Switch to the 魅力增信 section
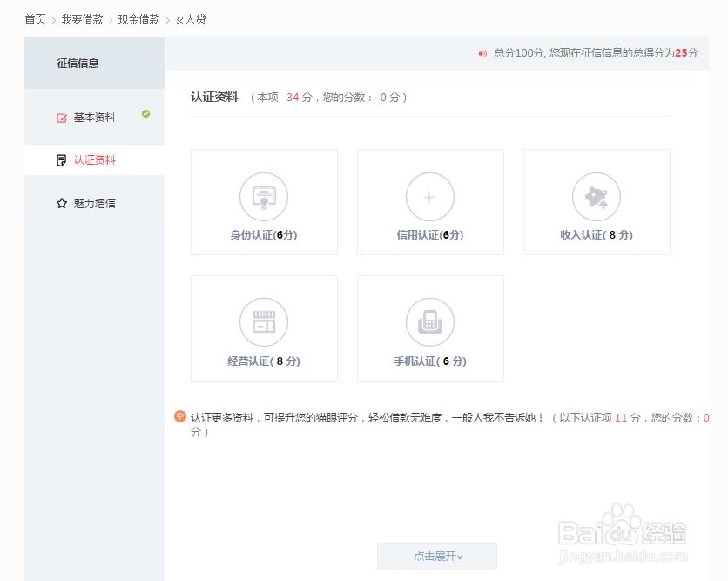This screenshot has height=581, width=728. (94, 203)
